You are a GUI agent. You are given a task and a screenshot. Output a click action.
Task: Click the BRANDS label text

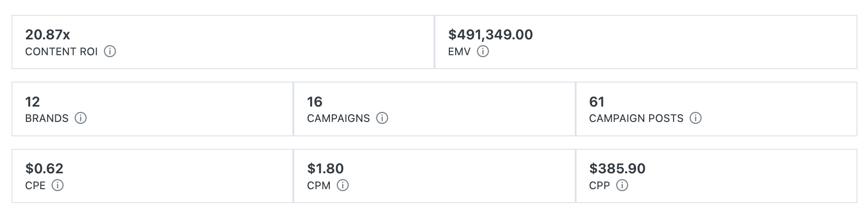(47, 119)
